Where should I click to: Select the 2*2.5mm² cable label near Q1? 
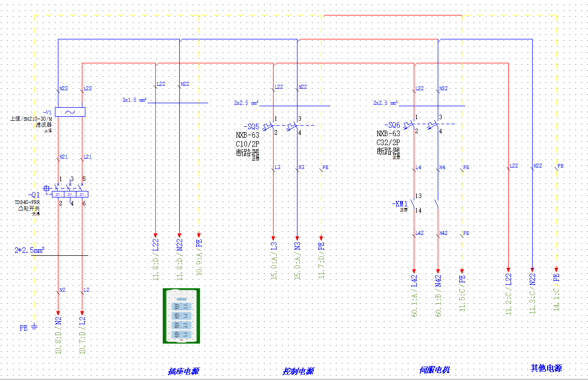coord(29,250)
